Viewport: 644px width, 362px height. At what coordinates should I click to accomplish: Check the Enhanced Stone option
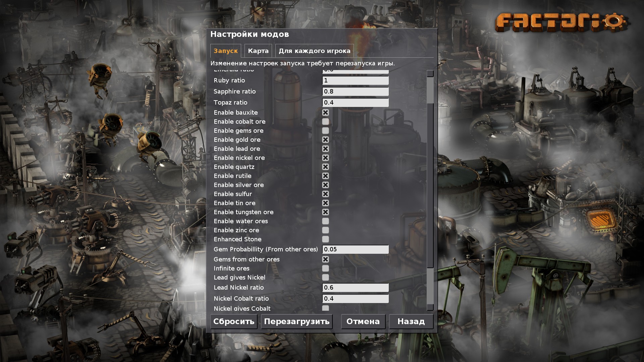tap(325, 239)
